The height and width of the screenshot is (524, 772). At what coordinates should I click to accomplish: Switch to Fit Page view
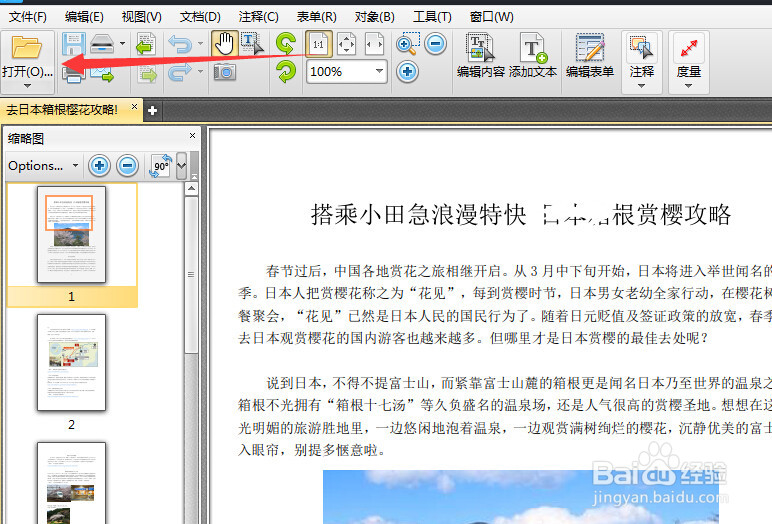347,44
